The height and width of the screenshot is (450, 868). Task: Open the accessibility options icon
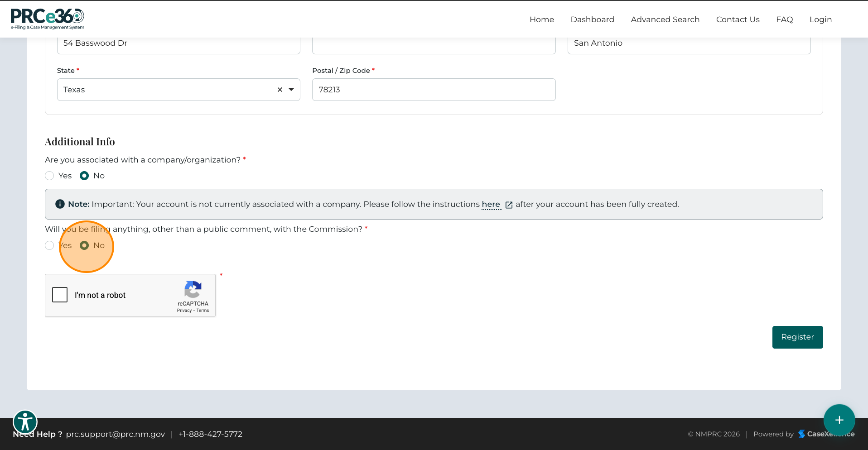[25, 422]
